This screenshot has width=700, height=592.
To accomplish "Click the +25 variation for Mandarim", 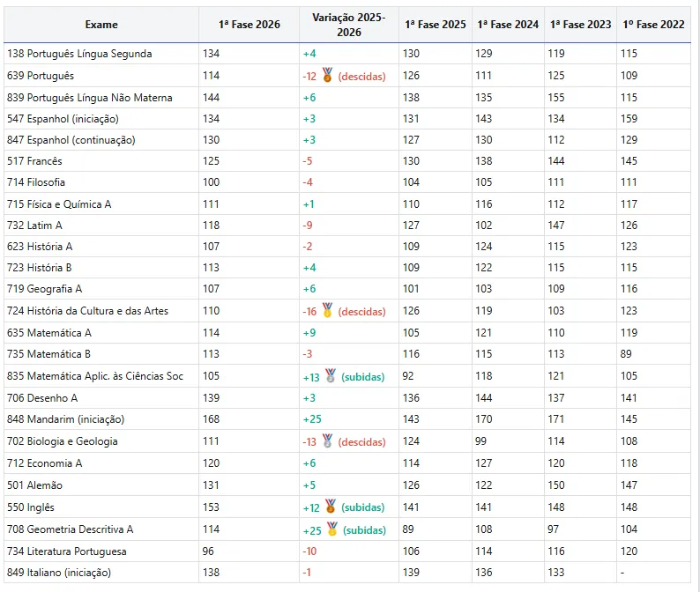I will [x=312, y=419].
